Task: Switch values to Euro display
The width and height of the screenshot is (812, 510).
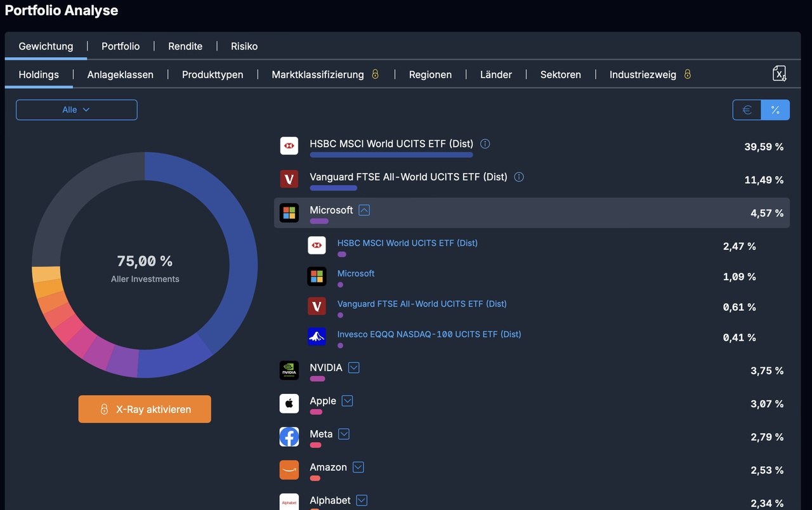Action: click(747, 110)
